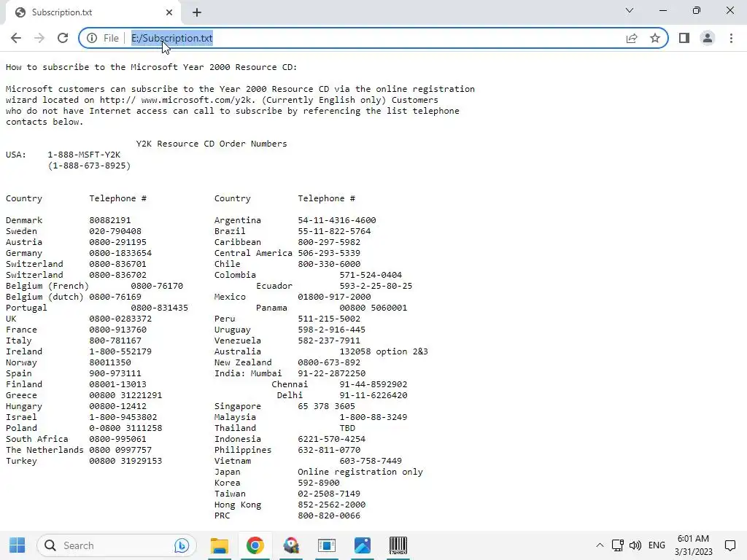
Task: Click the Argentina number '54-11-4316-4600'
Action: (x=337, y=220)
